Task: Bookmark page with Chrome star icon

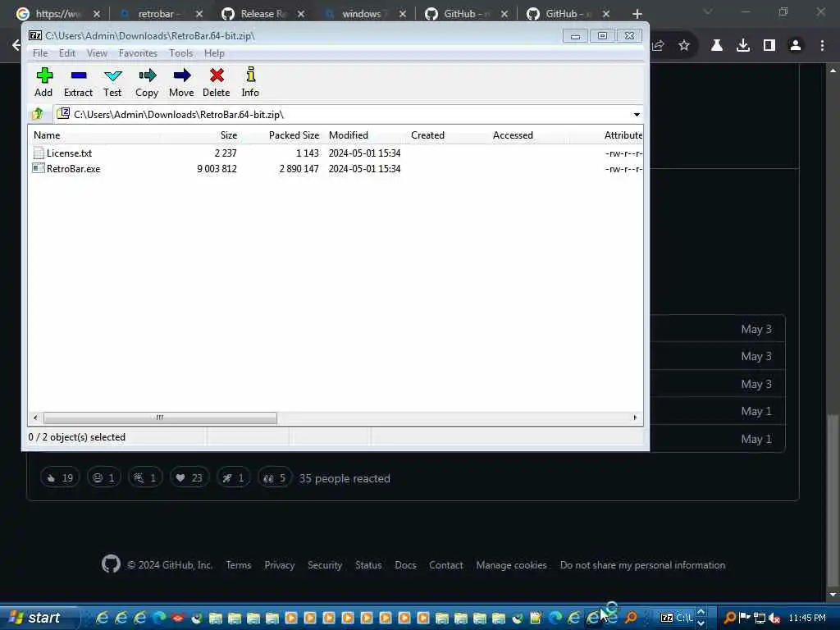Action: tap(684, 46)
